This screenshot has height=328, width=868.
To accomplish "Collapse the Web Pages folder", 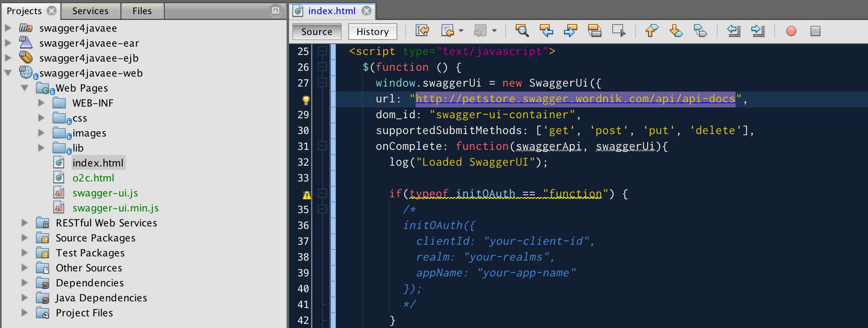I will (x=25, y=88).
